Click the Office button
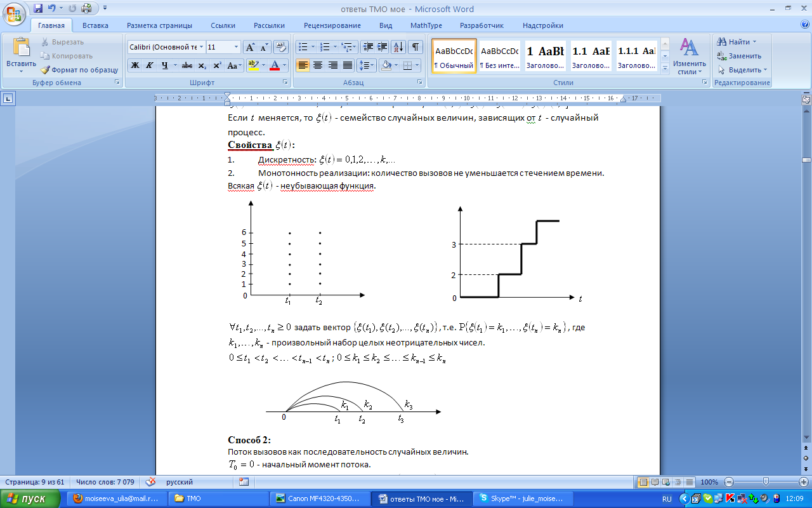Viewport: 812px width, 508px height. pyautogui.click(x=15, y=14)
